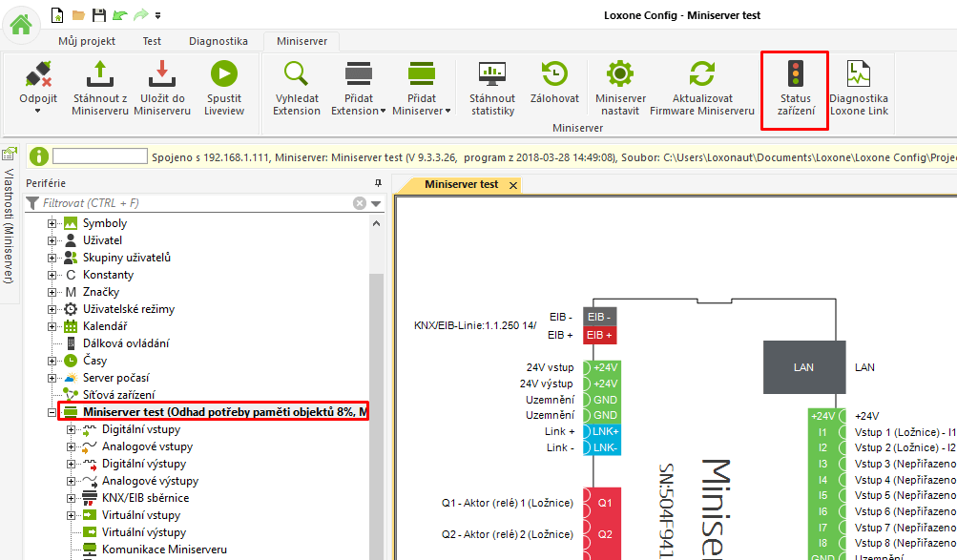The image size is (957, 560).
Task: Start Liveview with Spustit Liveview
Action: (x=223, y=73)
